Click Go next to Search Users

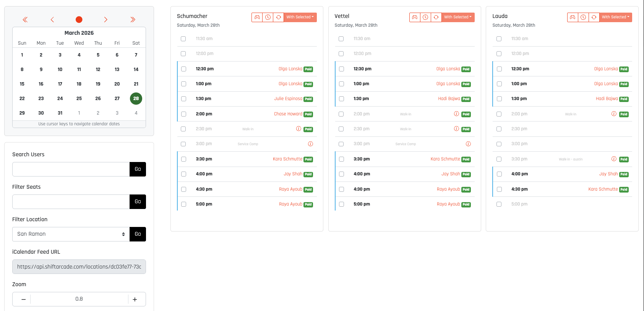tap(138, 169)
